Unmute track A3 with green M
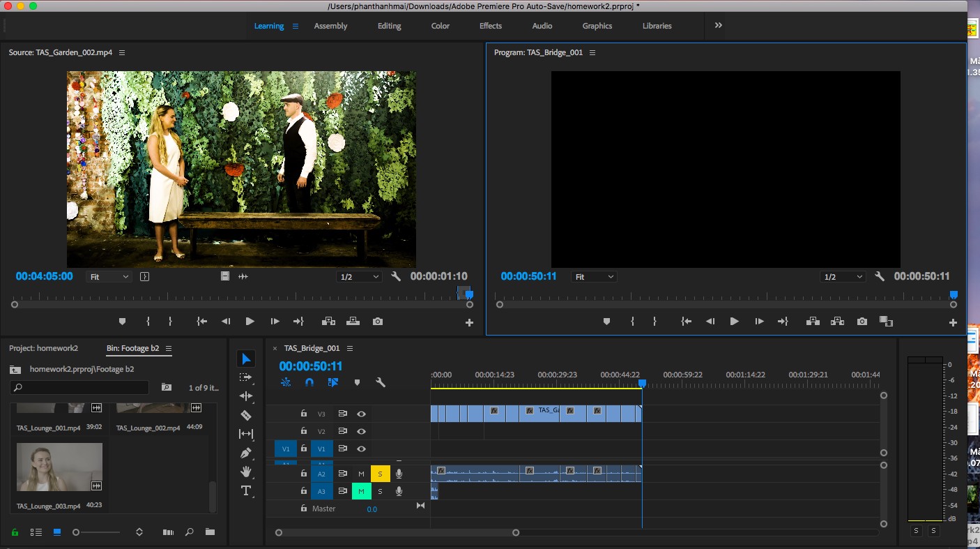Screen dimensions: 980x549 [x=361, y=491]
